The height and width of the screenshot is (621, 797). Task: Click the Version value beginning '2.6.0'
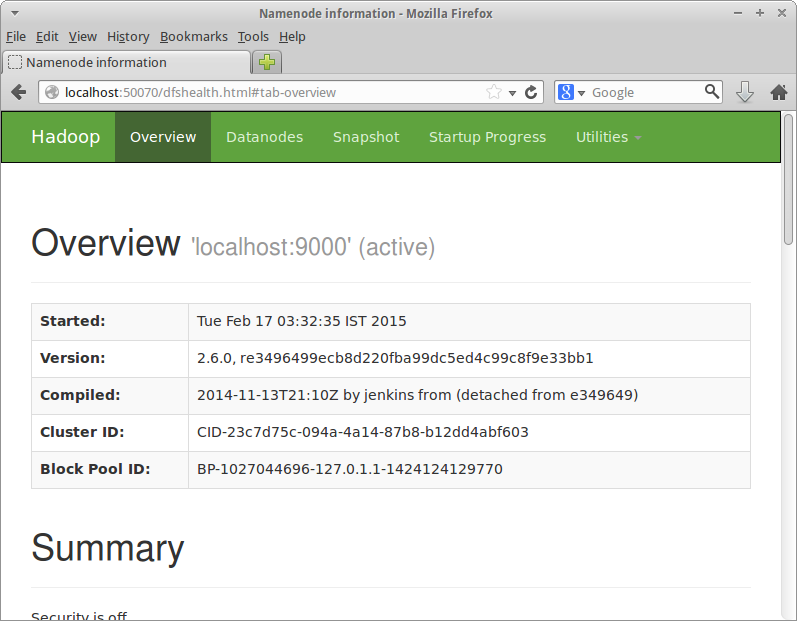(x=395, y=358)
